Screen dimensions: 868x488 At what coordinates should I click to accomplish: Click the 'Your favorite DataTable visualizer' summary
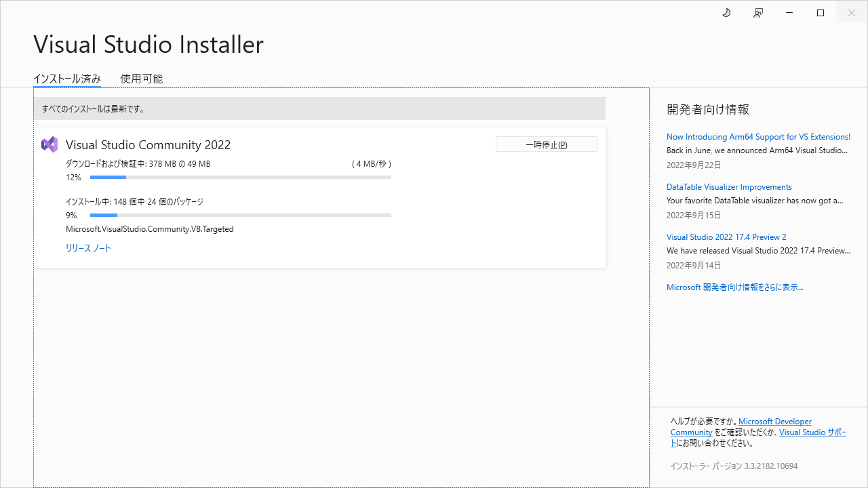point(755,201)
